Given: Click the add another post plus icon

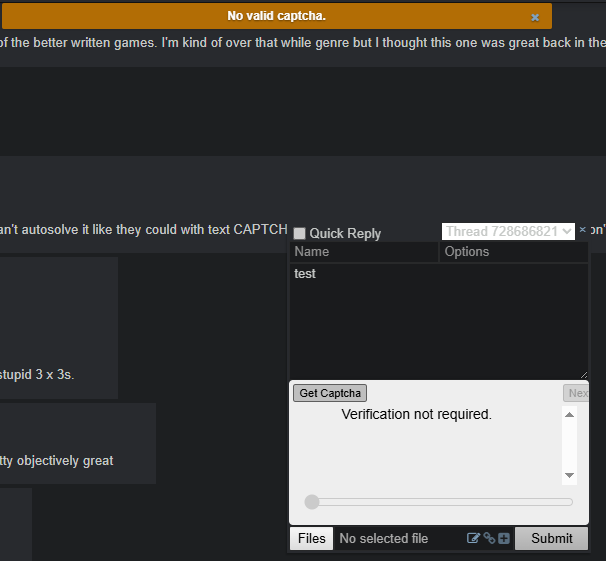Looking at the screenshot, I should click(x=504, y=538).
